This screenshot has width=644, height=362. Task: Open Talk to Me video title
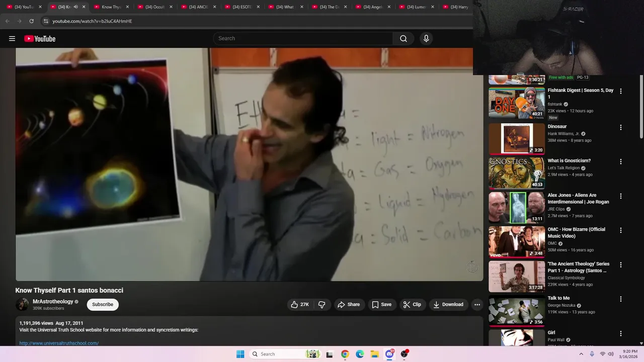(x=558, y=298)
